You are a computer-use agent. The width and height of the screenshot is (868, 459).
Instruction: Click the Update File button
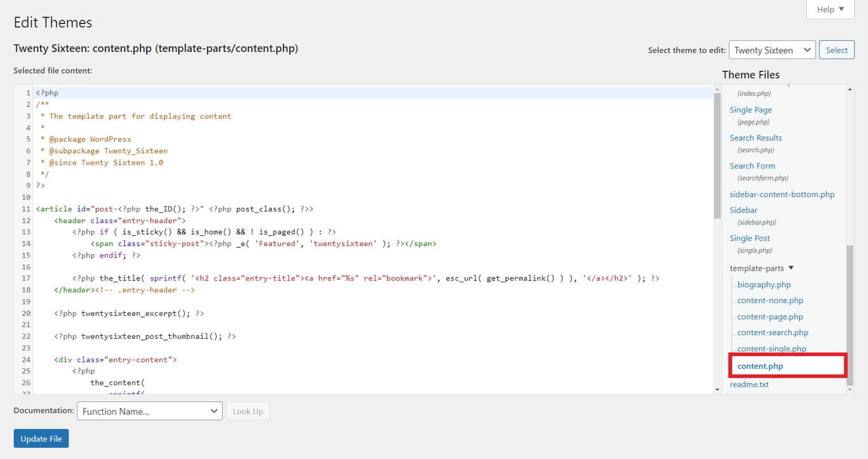[x=41, y=438]
